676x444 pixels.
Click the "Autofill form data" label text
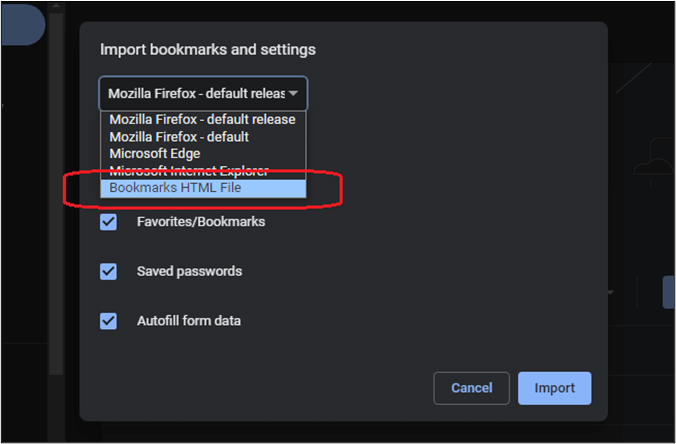tap(189, 321)
